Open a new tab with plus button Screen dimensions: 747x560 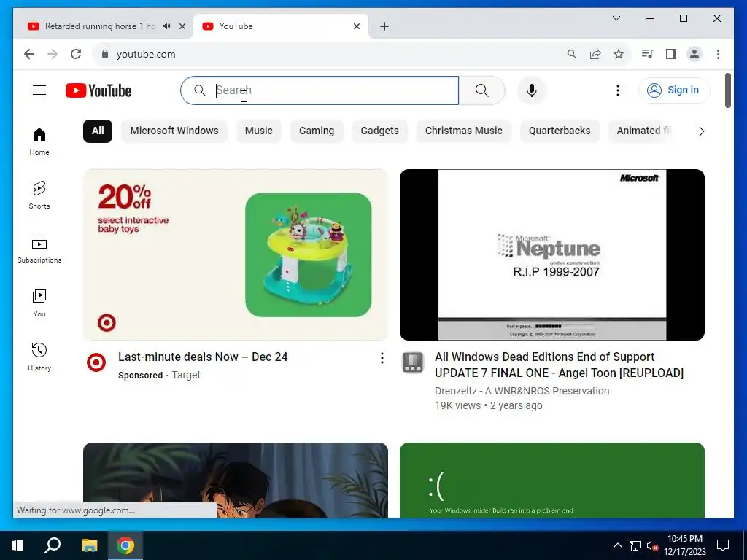tap(384, 26)
